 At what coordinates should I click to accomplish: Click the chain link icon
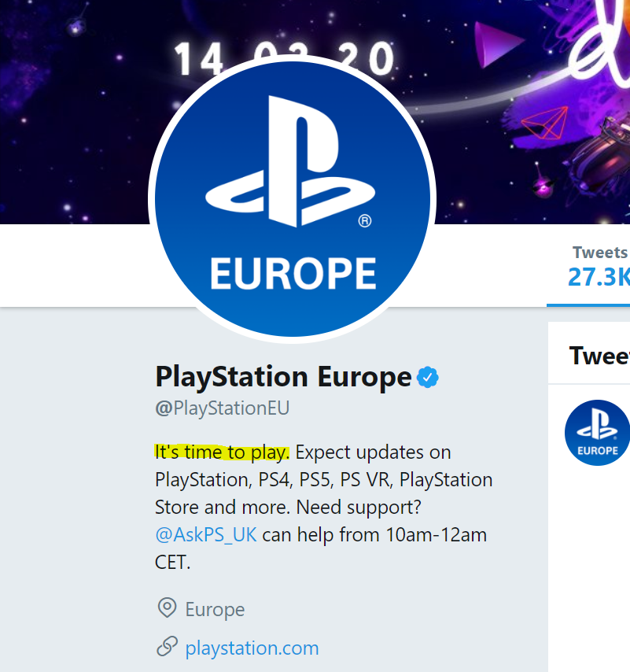166,648
